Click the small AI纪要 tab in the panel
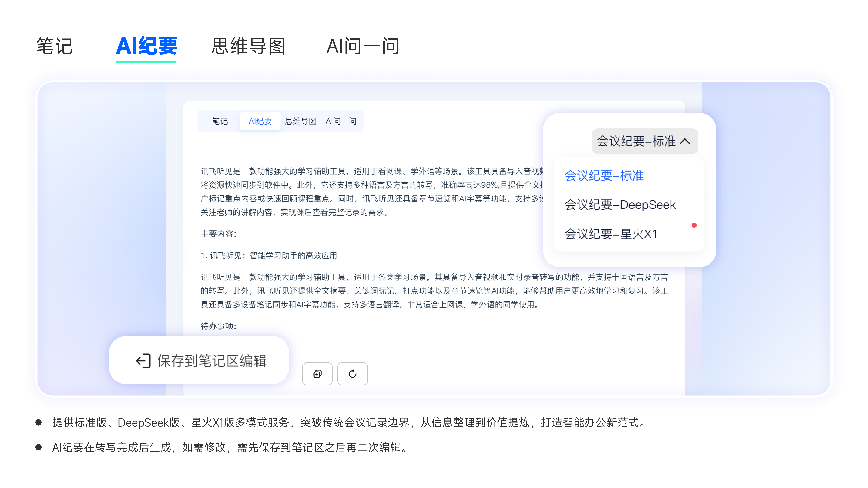The height and width of the screenshot is (488, 868). [x=260, y=121]
